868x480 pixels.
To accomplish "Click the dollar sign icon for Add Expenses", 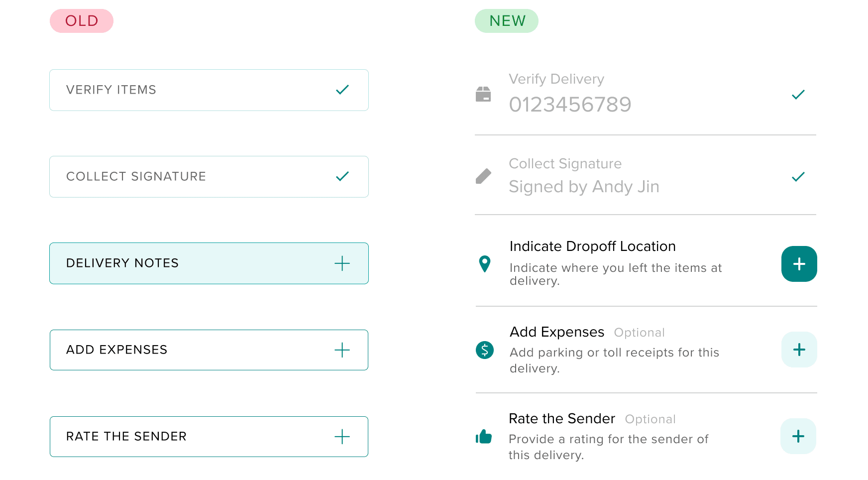I will pos(484,350).
